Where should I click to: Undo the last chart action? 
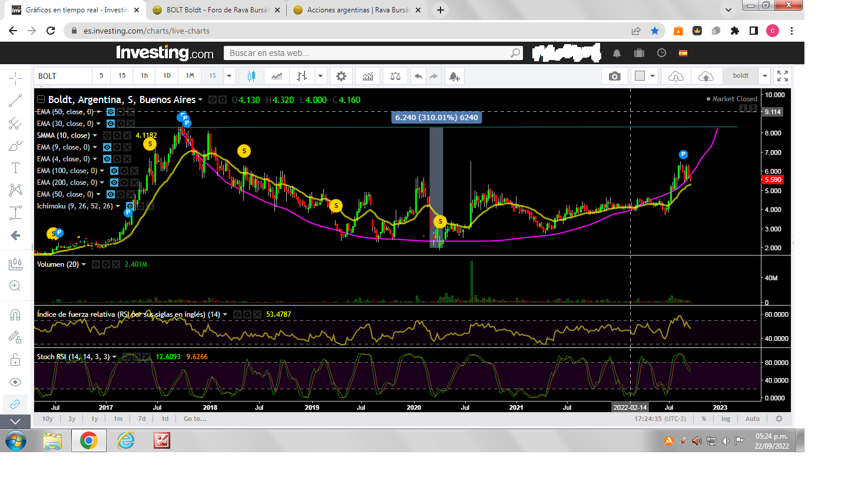(419, 76)
